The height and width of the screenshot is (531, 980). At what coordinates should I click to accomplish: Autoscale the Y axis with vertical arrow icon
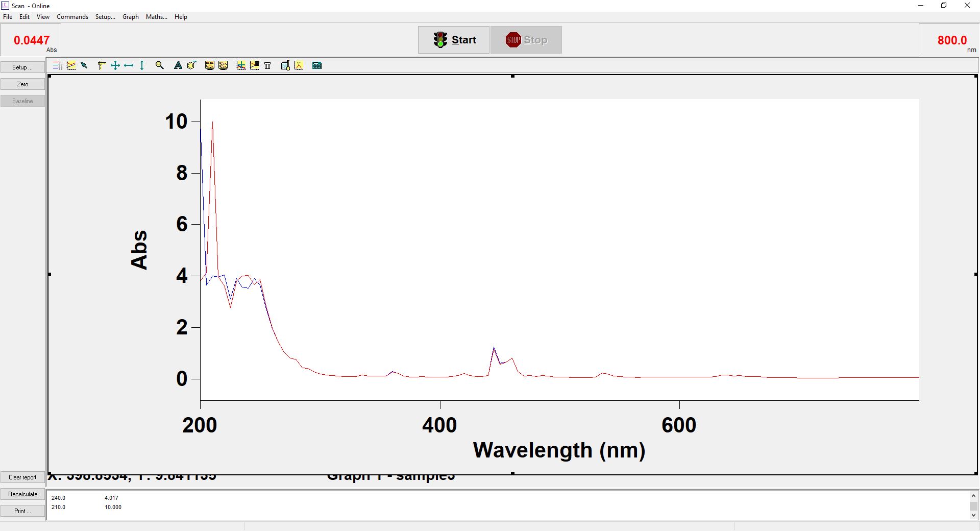click(x=142, y=65)
